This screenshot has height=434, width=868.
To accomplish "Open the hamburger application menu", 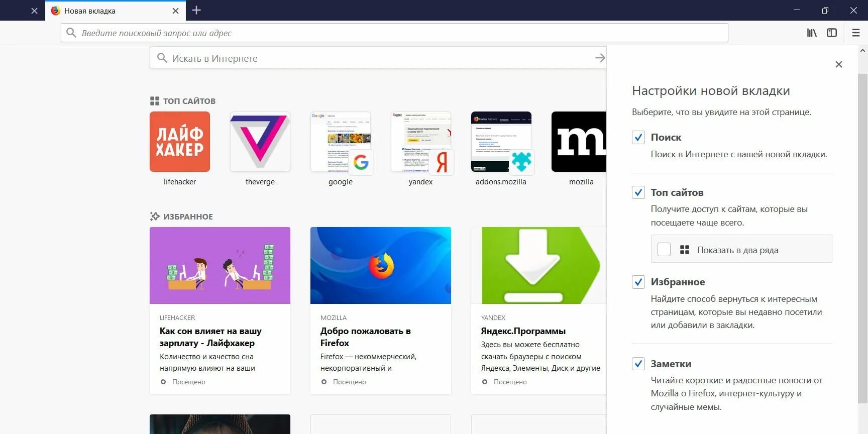I will [x=856, y=33].
